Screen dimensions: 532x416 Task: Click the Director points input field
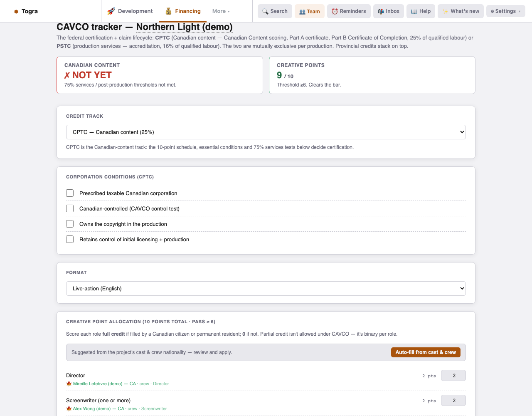pyautogui.click(x=453, y=376)
